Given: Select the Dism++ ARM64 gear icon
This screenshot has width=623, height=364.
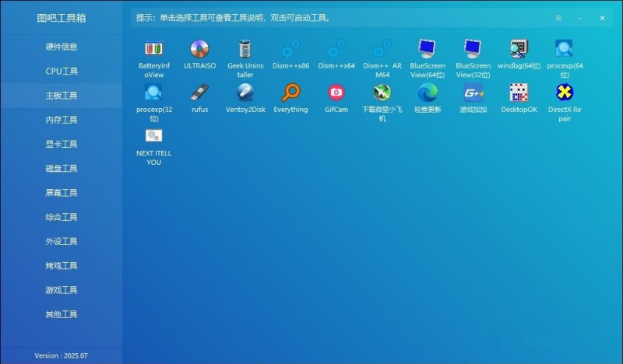Looking at the screenshot, I should click(x=382, y=49).
